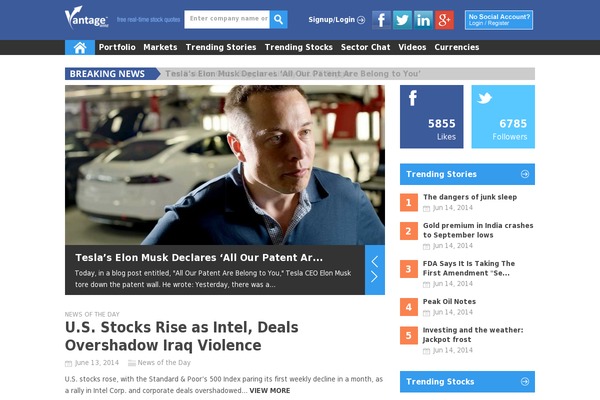Show previous slide with left chevron

coord(375,262)
